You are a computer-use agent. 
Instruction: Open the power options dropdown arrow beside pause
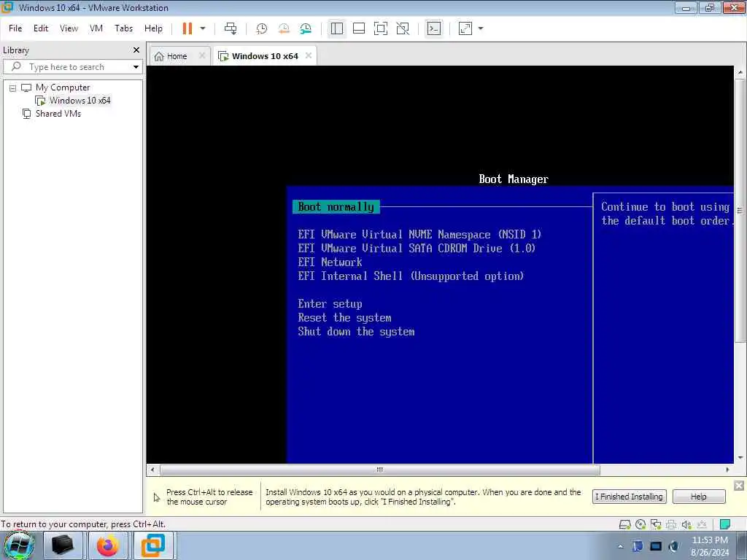pos(203,28)
